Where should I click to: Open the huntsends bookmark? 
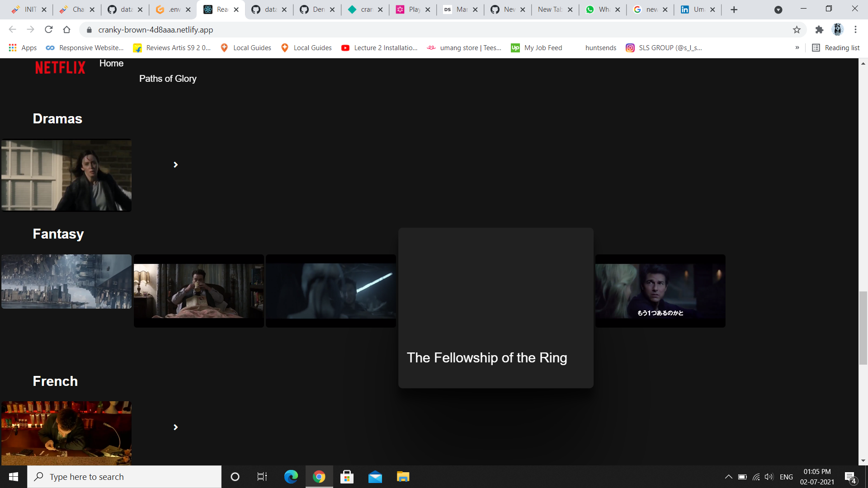(600, 47)
